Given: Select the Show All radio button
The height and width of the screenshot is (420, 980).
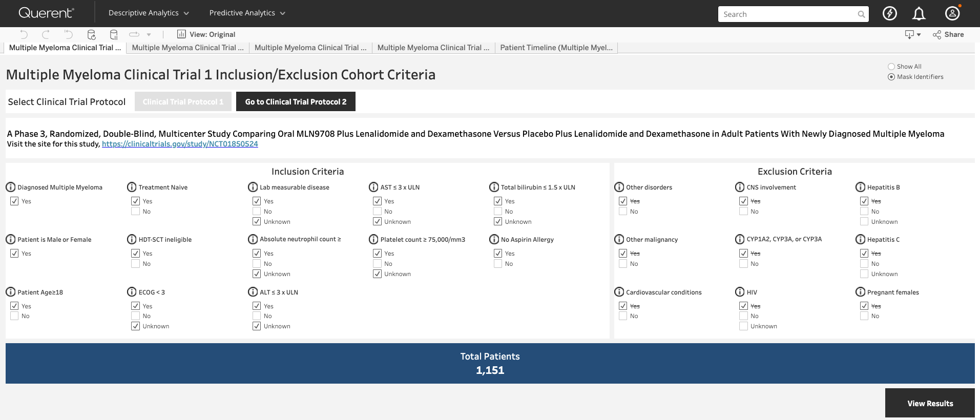Looking at the screenshot, I should point(891,67).
